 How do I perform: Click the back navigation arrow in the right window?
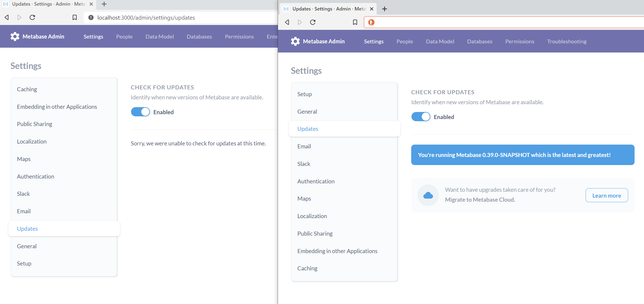pos(287,22)
